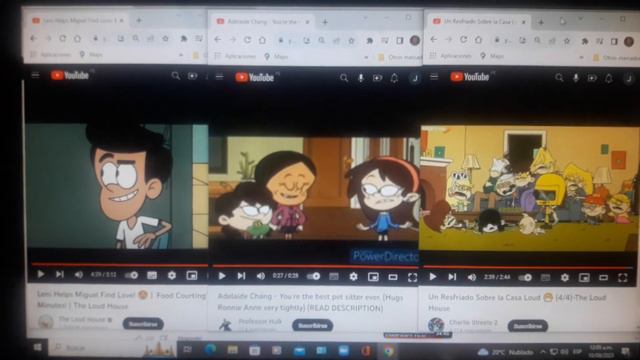Click Subscribe for Charlie Streetz 2 channel
This screenshot has height=360, width=640.
(528, 326)
